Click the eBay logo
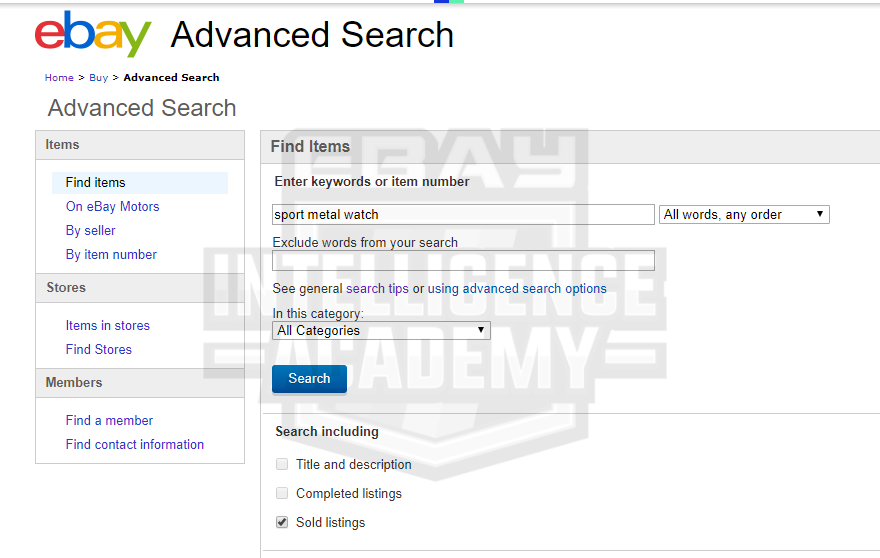 (x=92, y=35)
